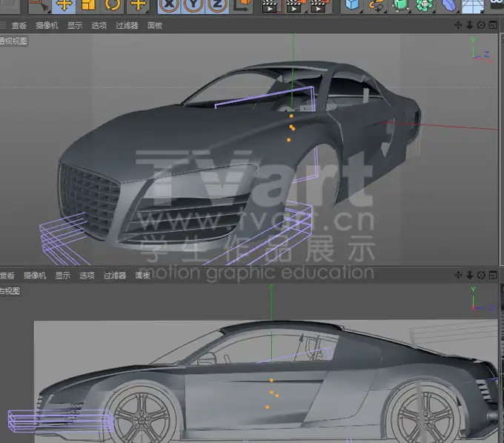Click Render Active View clapperboard icon
Viewport: 504px width, 443px height.
coord(271,6)
